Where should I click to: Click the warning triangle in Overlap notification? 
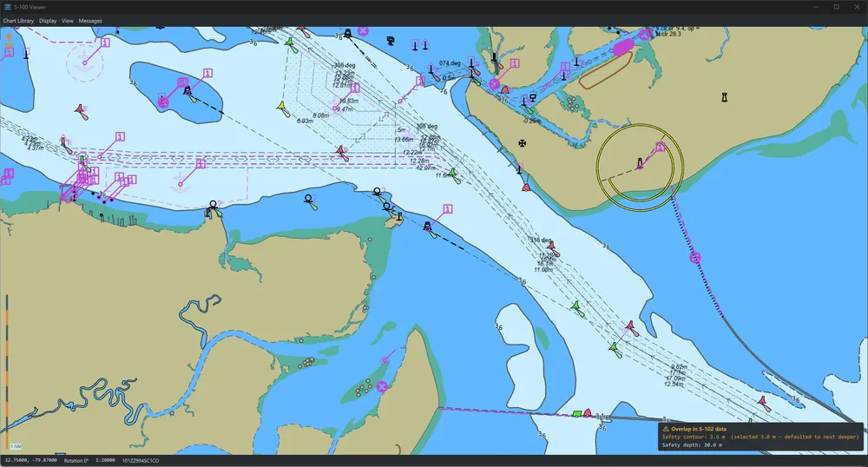(666, 429)
